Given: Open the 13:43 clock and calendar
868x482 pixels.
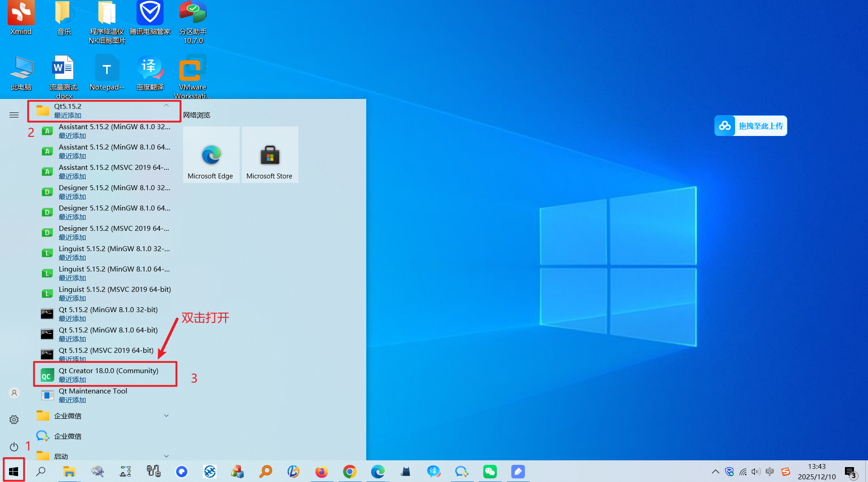Looking at the screenshot, I should [x=816, y=472].
